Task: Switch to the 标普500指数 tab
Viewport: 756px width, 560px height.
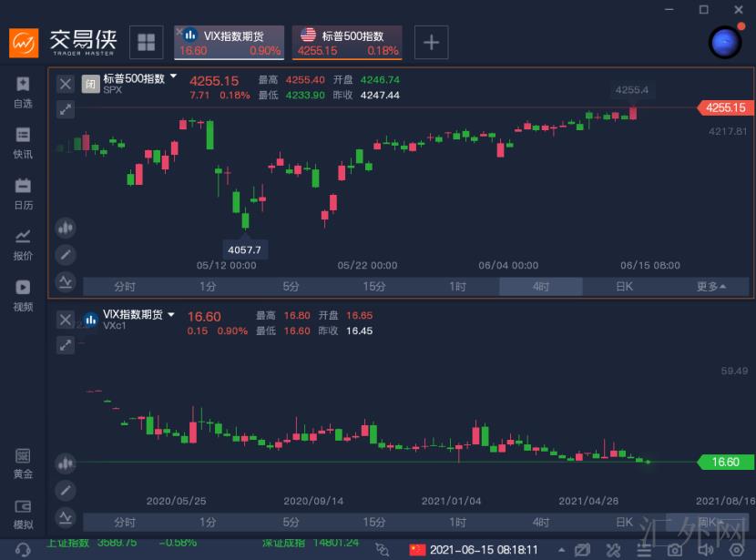Action: click(x=348, y=42)
